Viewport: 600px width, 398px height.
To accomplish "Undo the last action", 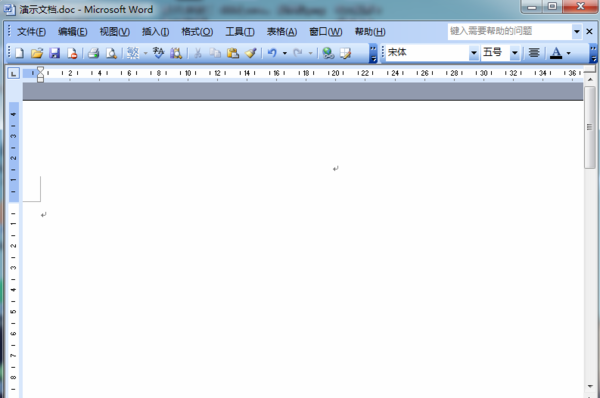I will click(272, 53).
